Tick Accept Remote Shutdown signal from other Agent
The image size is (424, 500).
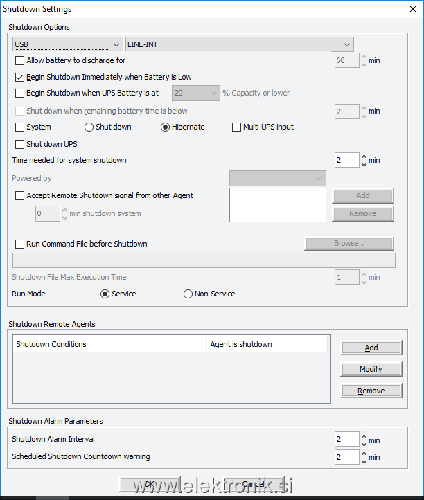20,195
